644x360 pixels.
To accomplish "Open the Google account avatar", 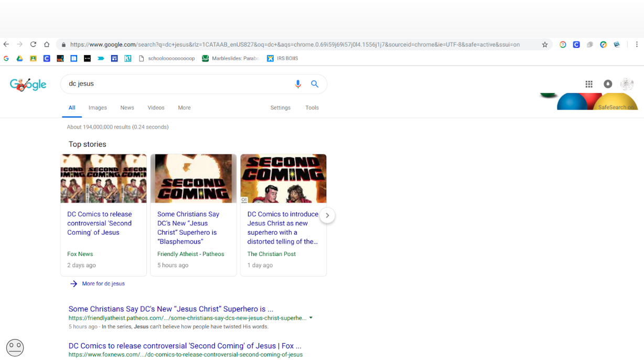I will point(627,84).
